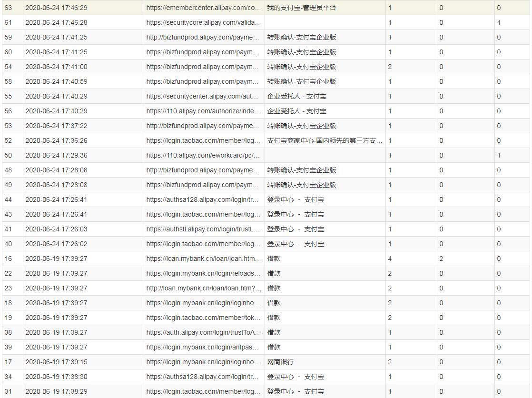This screenshot has height=398, width=532.
Task: Select the timestamp 2020-06-19 17:38:30
Action: (56, 377)
